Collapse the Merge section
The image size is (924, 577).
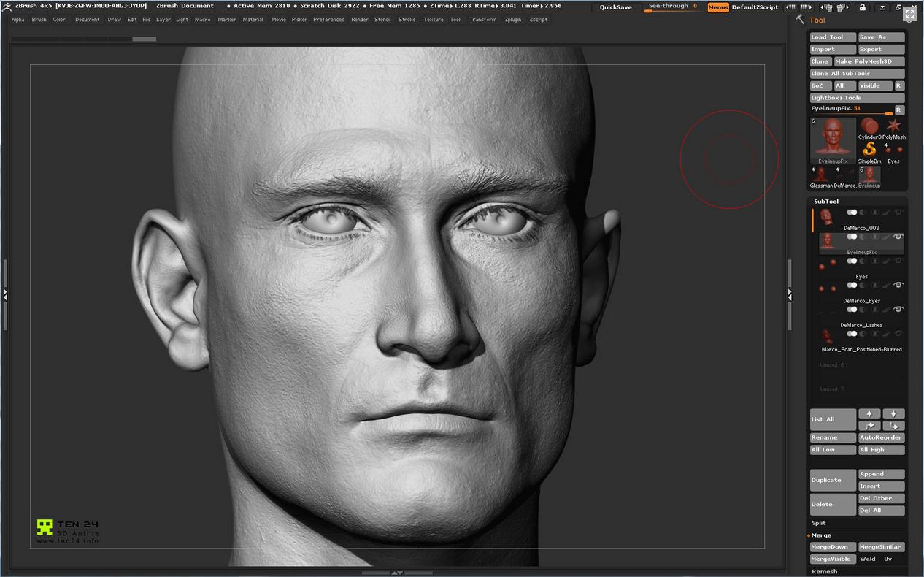tap(821, 535)
